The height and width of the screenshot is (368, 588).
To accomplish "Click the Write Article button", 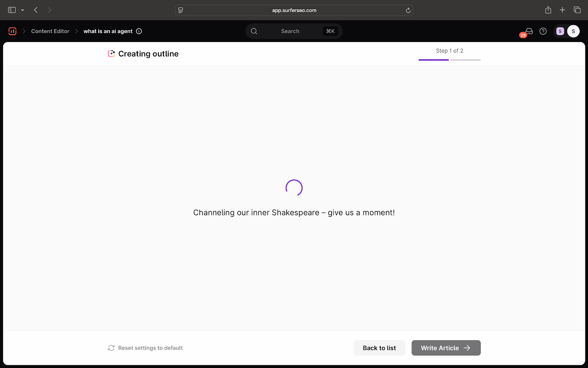I will click(x=446, y=348).
